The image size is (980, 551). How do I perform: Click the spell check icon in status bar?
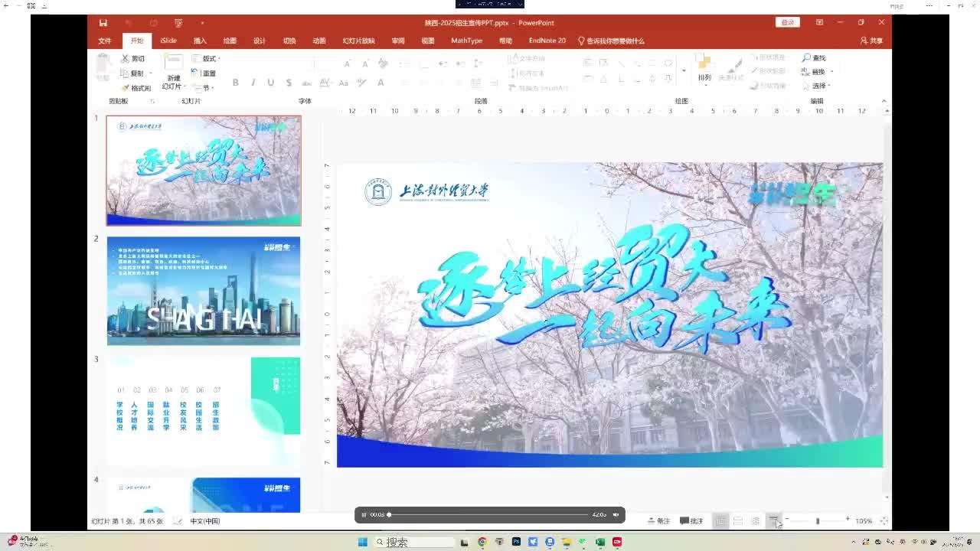(x=178, y=521)
